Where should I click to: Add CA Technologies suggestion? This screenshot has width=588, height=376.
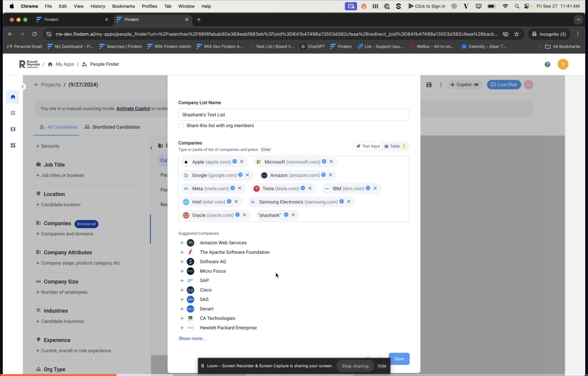pos(182,318)
